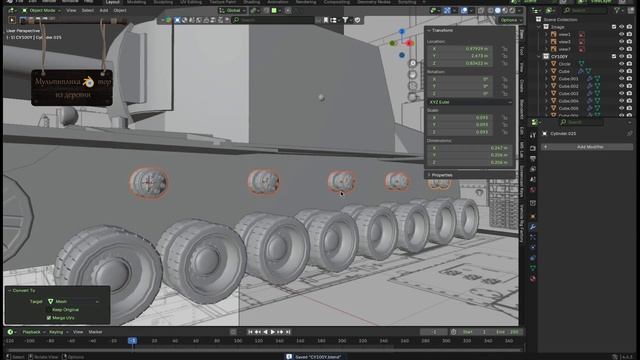Click the zoom viewport magnifier icon
Image resolution: width=640 pixels, height=360 pixels.
(x=413, y=63)
